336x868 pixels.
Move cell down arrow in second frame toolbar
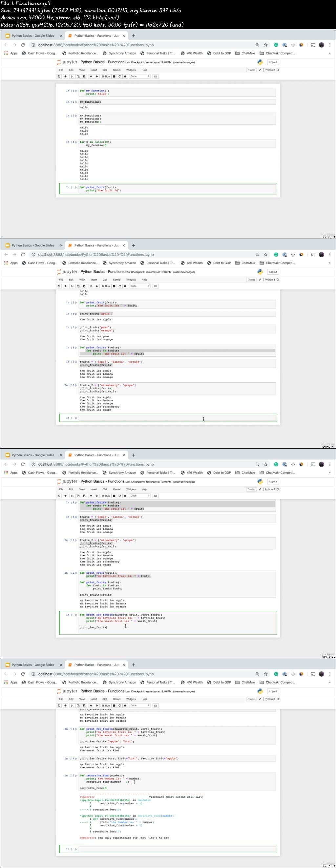(97, 286)
